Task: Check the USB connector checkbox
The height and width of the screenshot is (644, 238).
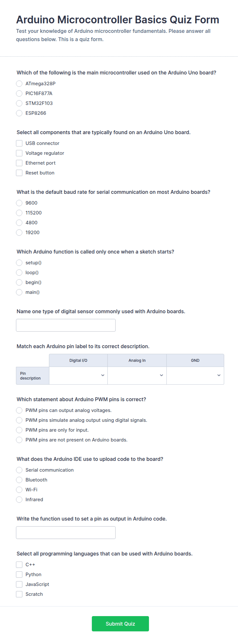Action: pos(19,143)
